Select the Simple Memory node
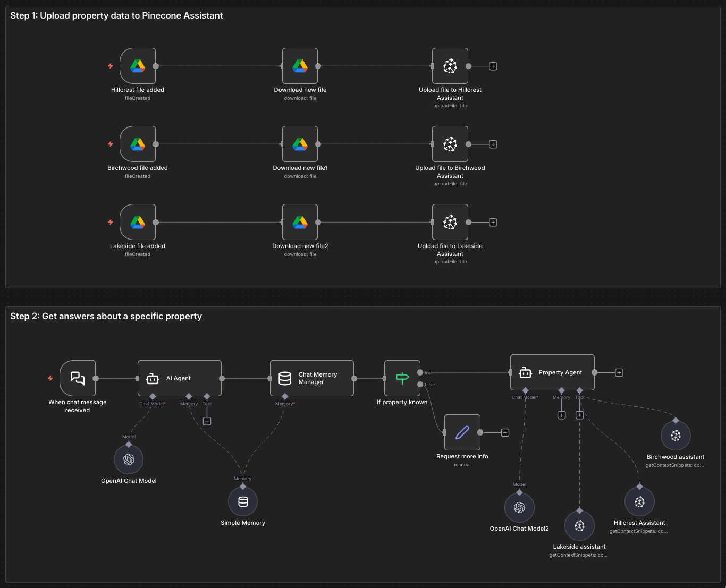 click(243, 501)
